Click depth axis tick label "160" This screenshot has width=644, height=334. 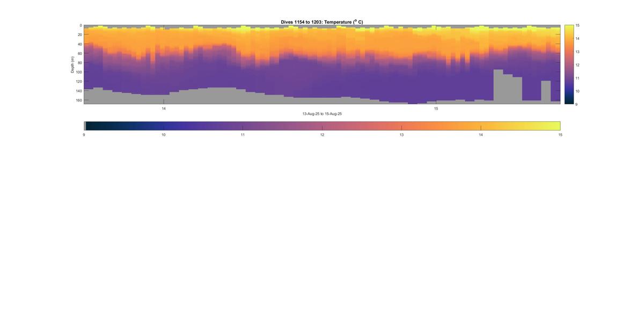78,100
